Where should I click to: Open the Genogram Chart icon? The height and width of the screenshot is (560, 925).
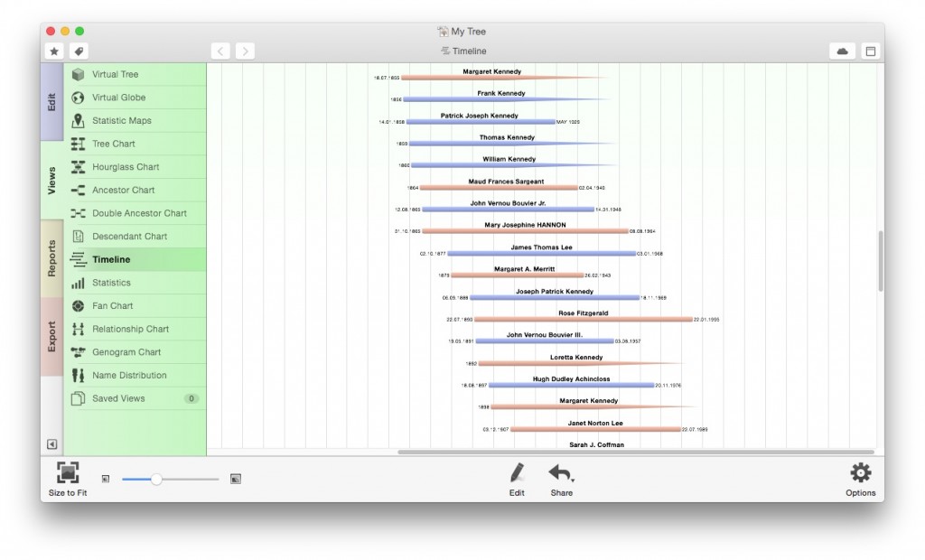click(x=78, y=351)
